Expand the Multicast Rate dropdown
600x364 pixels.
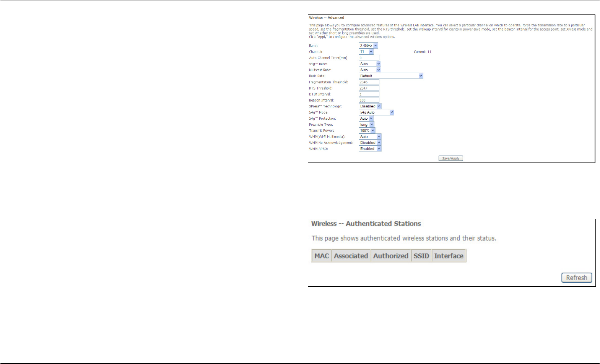(x=370, y=70)
